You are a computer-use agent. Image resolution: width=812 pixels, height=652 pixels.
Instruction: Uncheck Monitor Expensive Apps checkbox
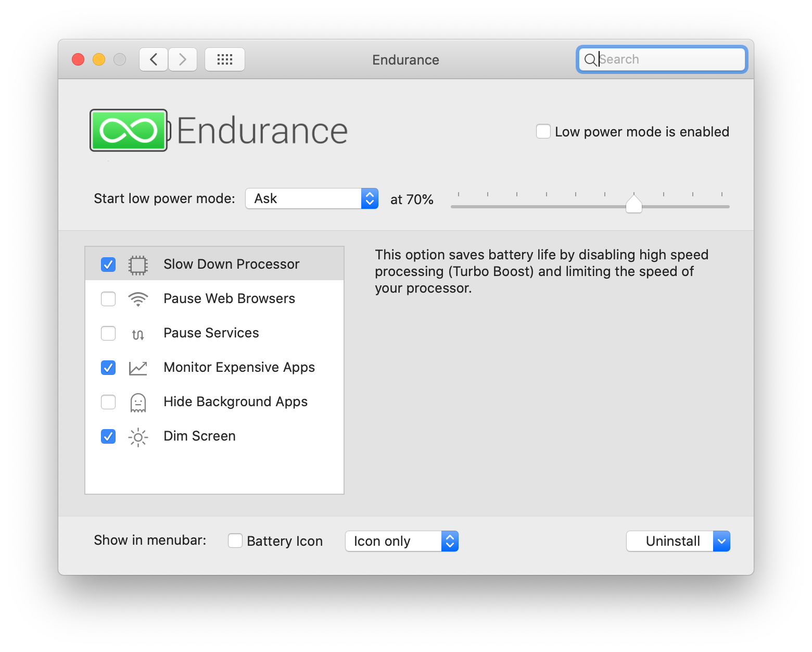(x=108, y=368)
